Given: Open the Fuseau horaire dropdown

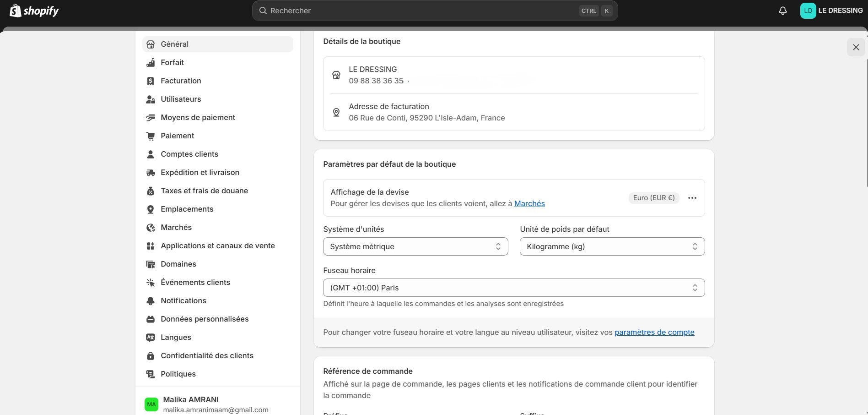Looking at the screenshot, I should [514, 288].
